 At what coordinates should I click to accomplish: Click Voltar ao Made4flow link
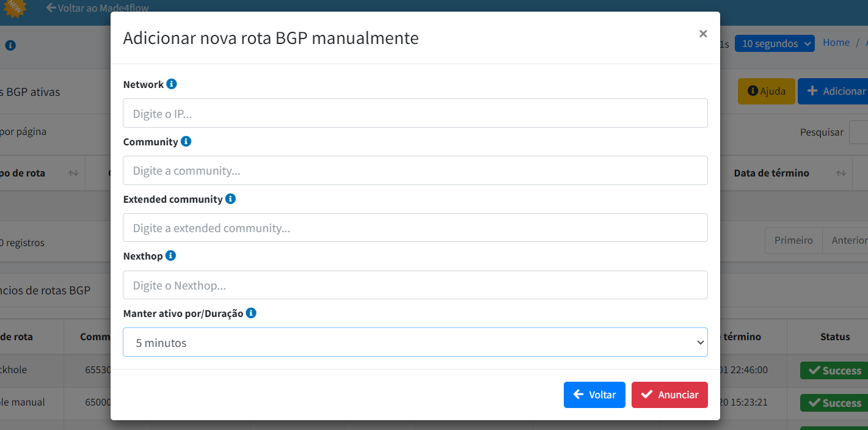98,8
